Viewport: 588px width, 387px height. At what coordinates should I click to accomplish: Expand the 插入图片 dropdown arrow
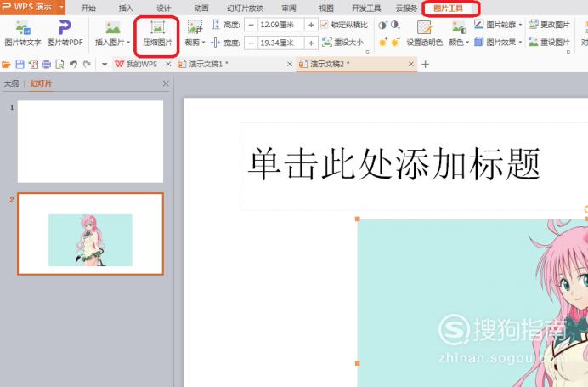point(128,43)
